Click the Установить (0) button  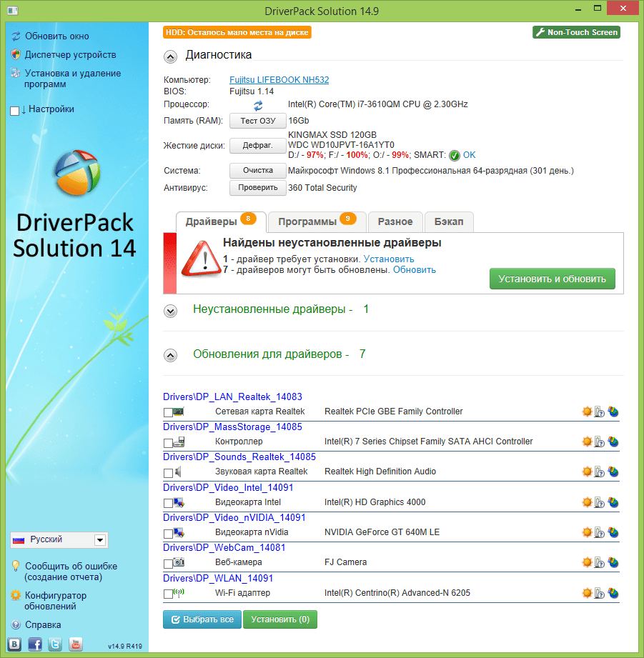[x=280, y=619]
